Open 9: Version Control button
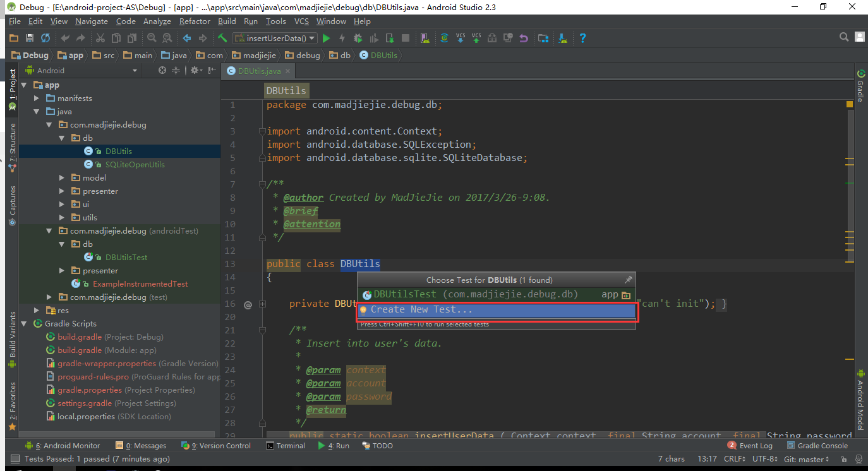868x471 pixels. click(215, 446)
